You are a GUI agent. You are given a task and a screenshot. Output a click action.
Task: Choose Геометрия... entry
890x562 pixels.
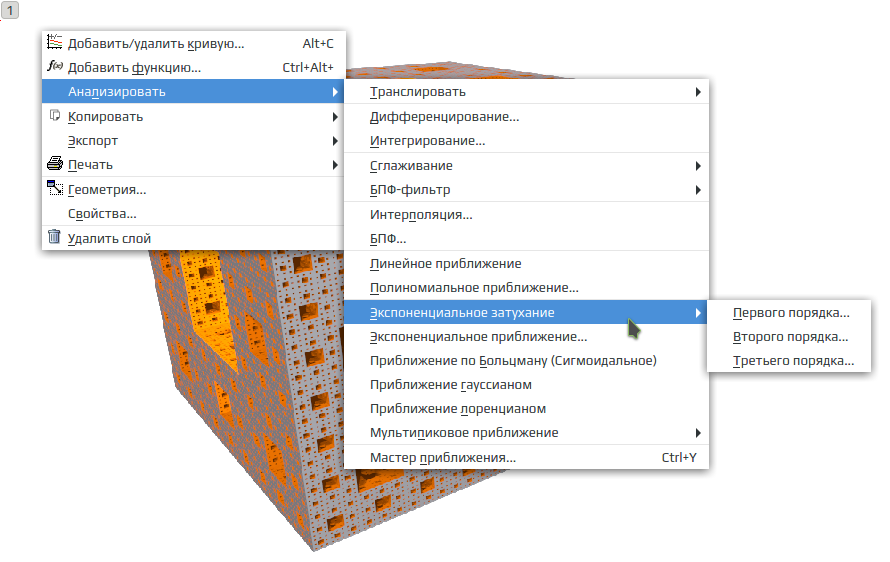coord(194,190)
